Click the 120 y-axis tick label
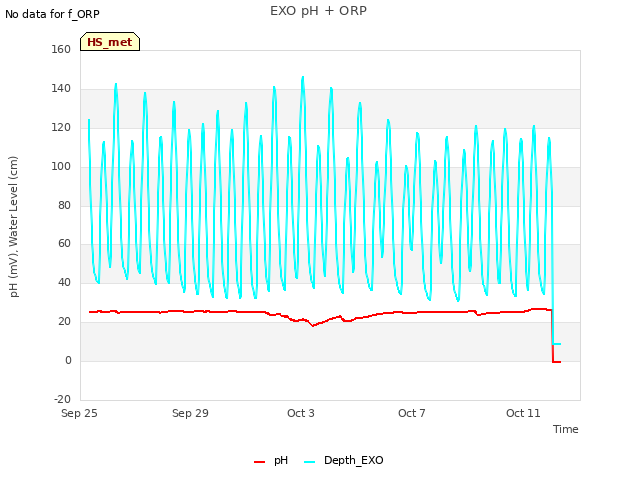640x480 pixels. pyautogui.click(x=61, y=127)
